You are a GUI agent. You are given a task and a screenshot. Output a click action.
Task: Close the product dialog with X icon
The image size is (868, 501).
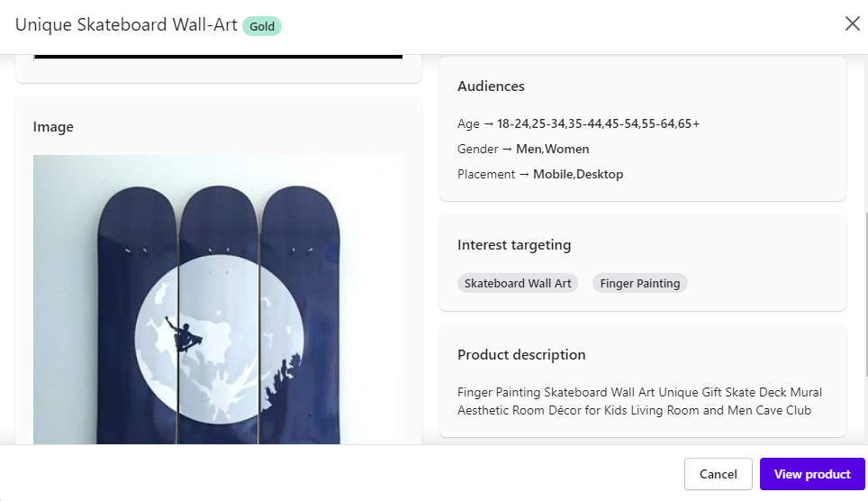tap(853, 23)
